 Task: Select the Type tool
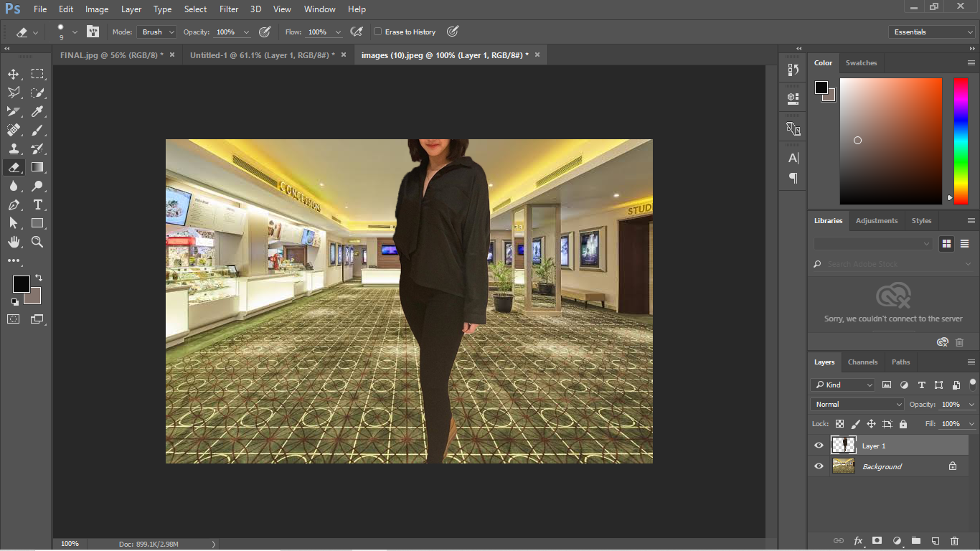(x=37, y=204)
